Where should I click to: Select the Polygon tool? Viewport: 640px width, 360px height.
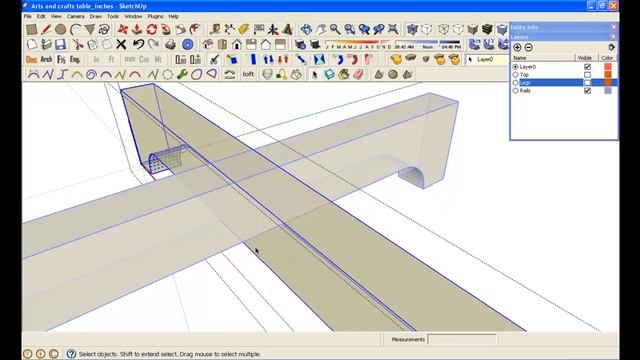(90, 29)
